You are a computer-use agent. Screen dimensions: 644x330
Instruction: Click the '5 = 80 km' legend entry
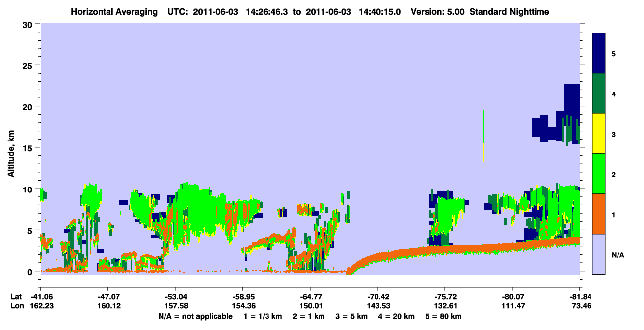point(443,316)
